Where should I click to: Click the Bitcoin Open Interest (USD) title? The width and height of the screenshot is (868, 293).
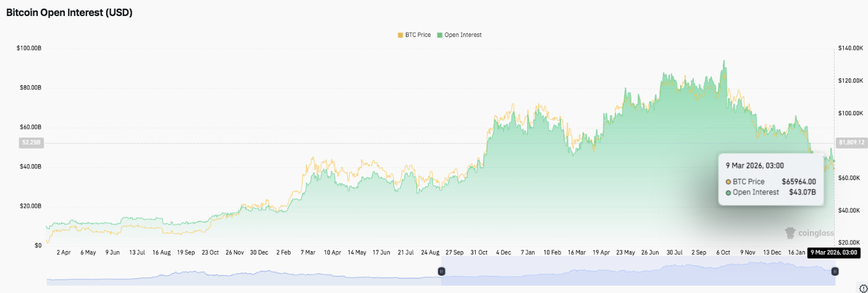pos(69,12)
